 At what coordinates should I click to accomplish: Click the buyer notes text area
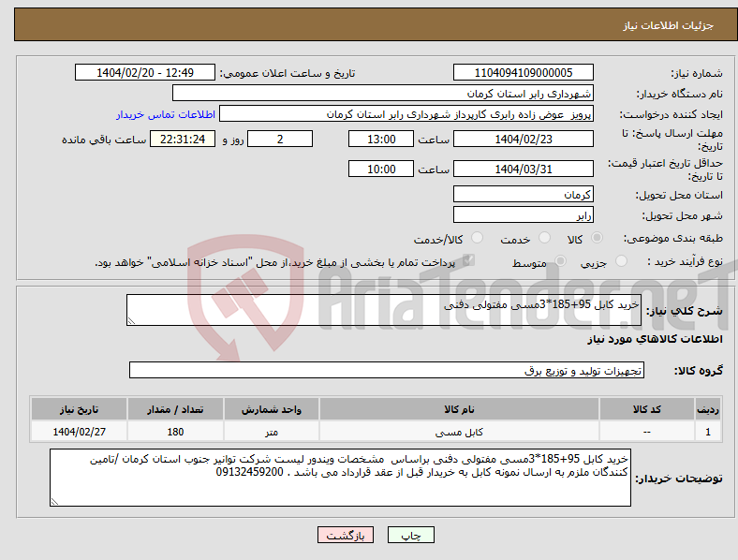pyautogui.click(x=340, y=478)
